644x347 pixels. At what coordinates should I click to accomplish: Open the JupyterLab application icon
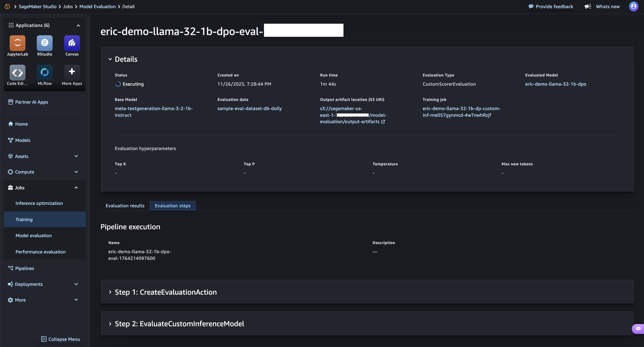[17, 43]
